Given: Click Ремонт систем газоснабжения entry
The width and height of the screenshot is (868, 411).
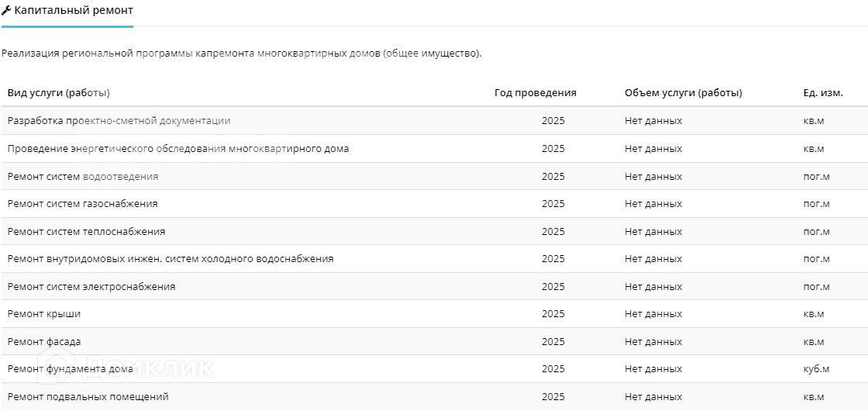Looking at the screenshot, I should (x=83, y=204).
